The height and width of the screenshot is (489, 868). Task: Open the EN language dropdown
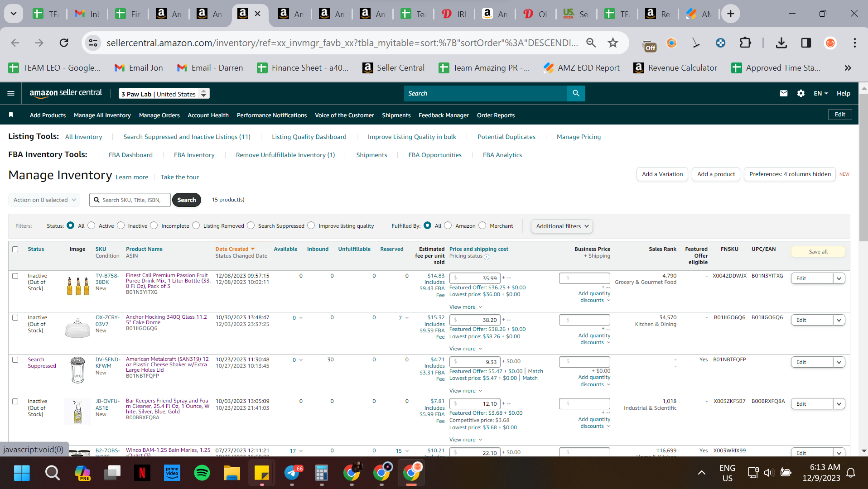click(821, 93)
